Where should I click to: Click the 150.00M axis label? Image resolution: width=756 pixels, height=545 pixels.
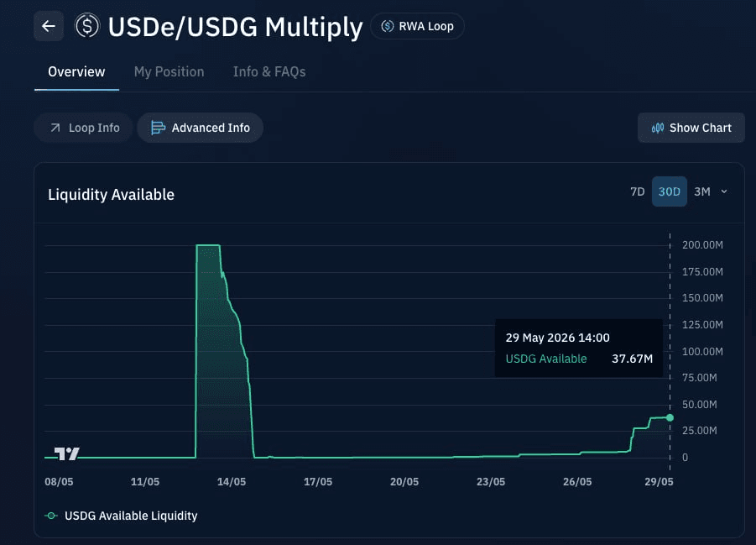(702, 298)
